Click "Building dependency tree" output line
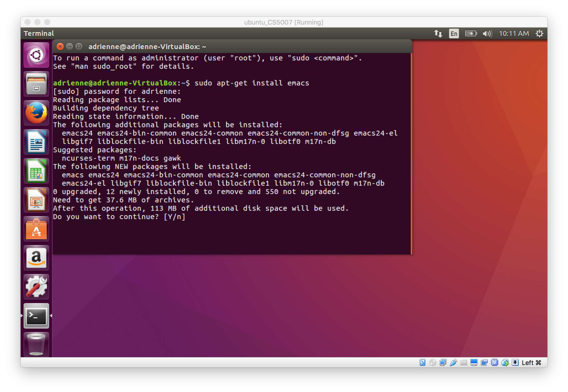 pos(106,108)
